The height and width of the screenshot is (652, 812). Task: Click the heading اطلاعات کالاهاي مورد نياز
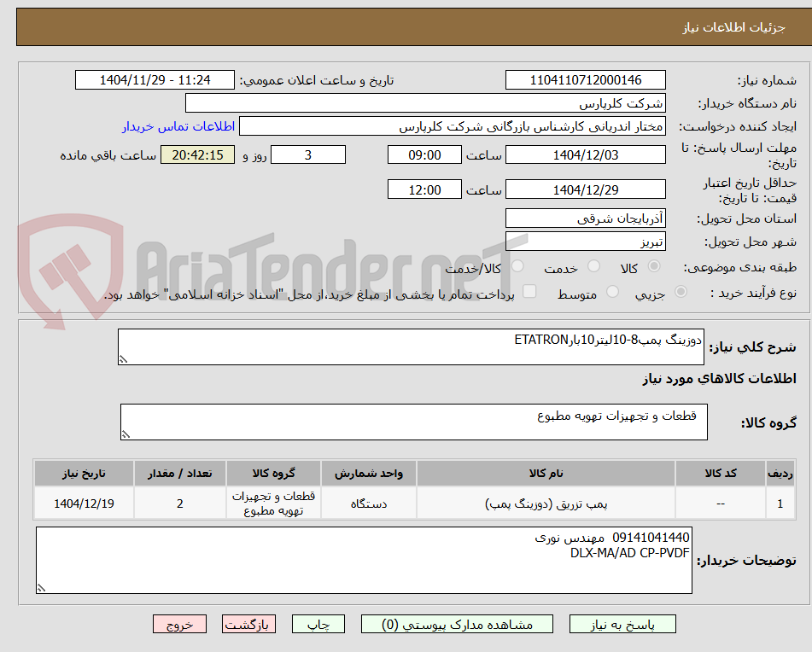719,379
